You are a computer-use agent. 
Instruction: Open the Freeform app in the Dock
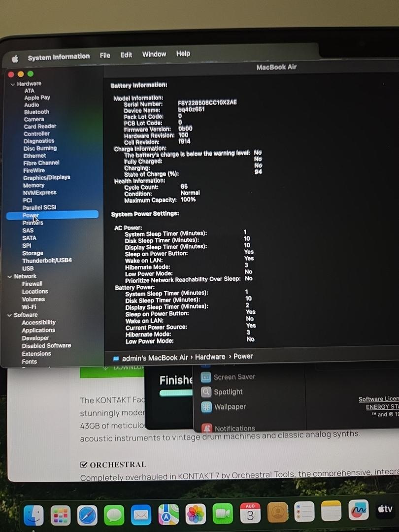click(358, 510)
